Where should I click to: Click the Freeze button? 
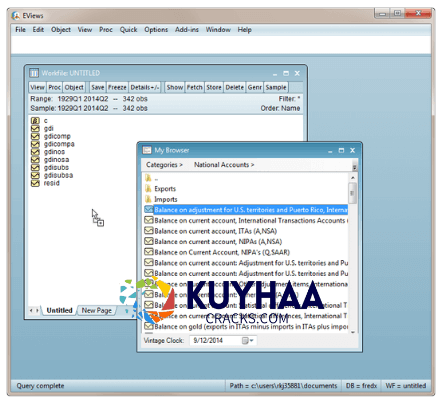(117, 87)
